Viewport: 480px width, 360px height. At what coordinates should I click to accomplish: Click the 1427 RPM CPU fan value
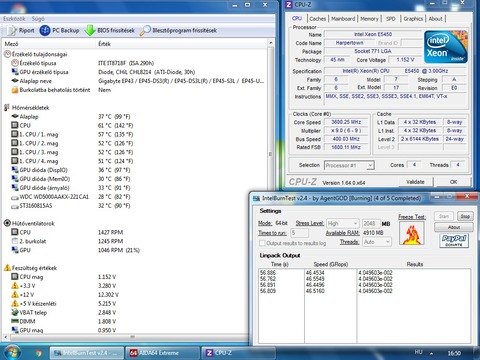[x=110, y=232]
